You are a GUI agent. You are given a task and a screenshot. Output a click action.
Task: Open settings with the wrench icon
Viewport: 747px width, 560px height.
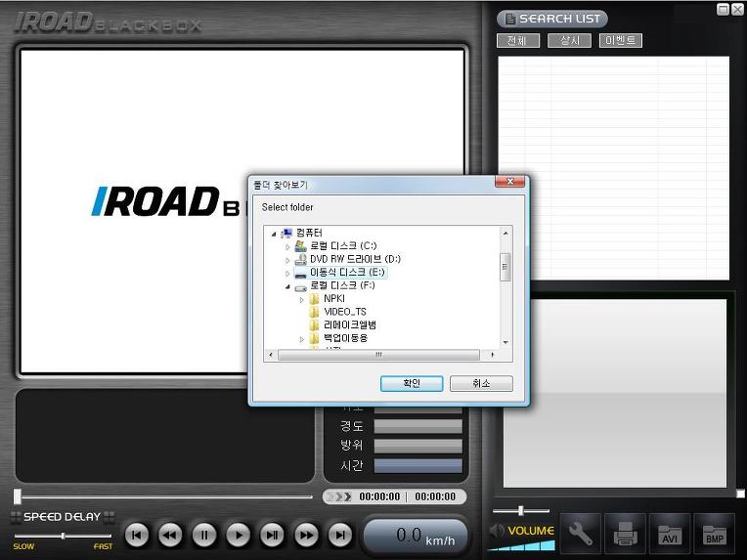(580, 534)
